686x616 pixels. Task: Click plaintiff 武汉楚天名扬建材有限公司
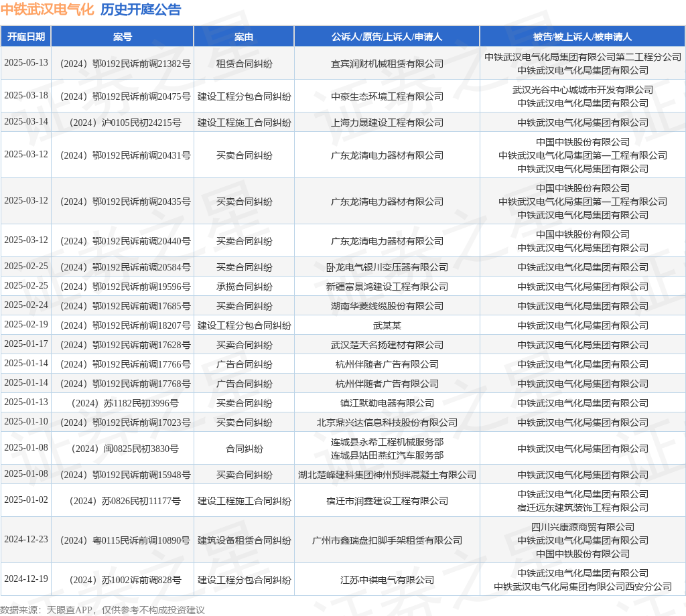point(387,345)
